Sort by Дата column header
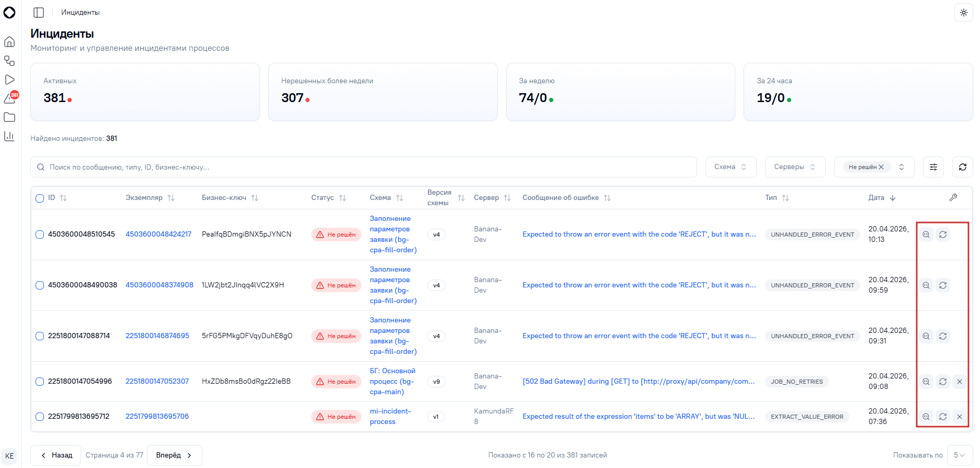This screenshot has height=468, width=980. 882,198
